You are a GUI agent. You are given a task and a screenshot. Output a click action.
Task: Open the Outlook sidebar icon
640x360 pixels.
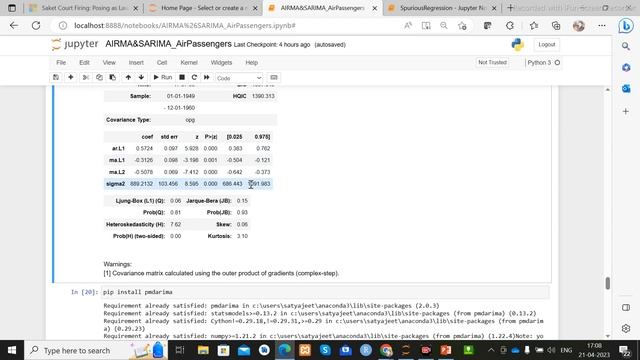tap(626, 89)
